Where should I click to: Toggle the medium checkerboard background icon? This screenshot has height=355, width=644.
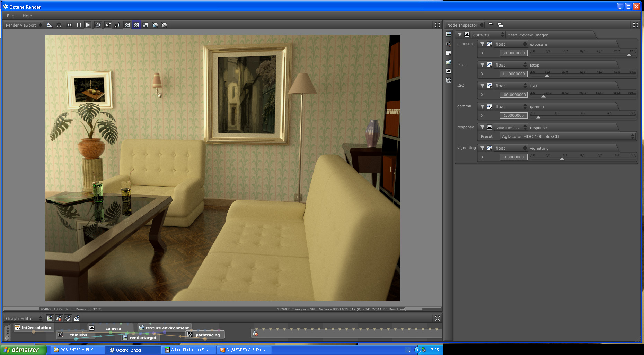point(136,25)
